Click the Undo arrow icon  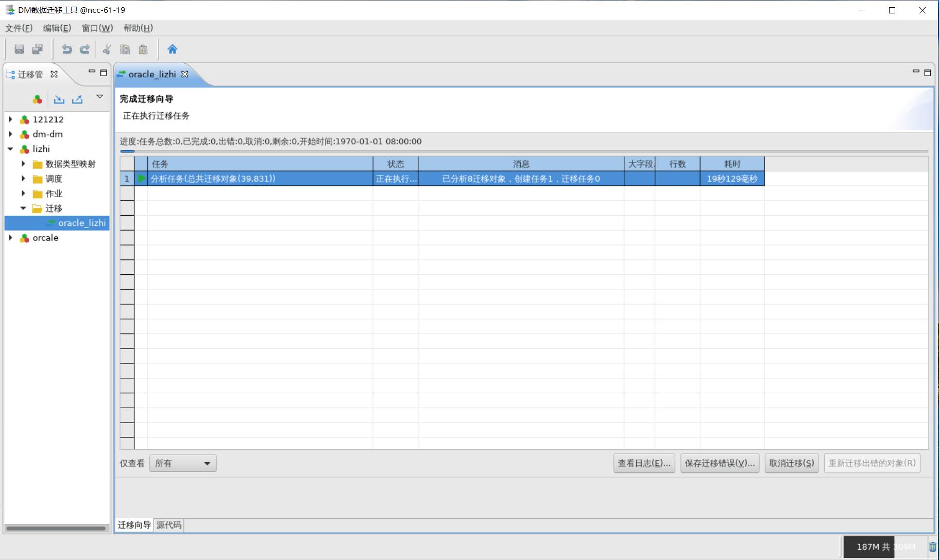[x=66, y=49]
